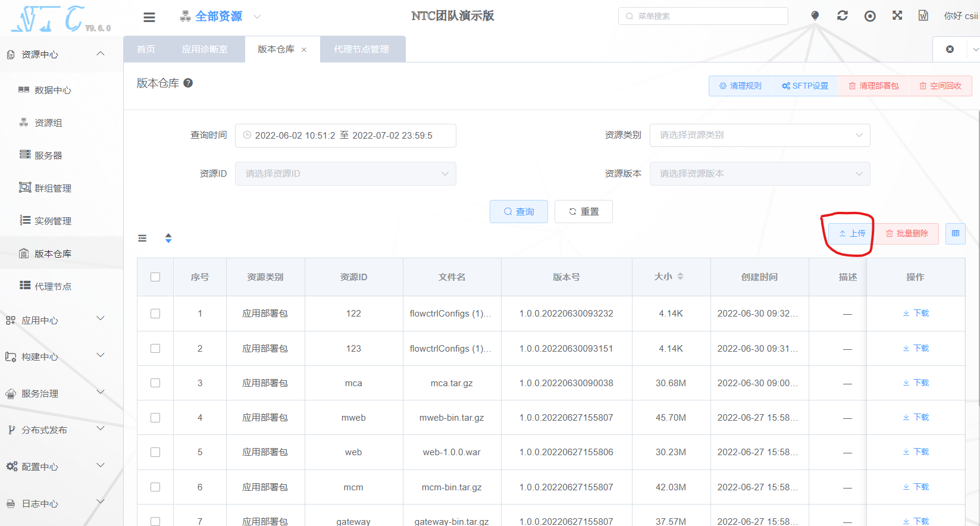Click the up-down sort arrows above table

[x=168, y=238]
